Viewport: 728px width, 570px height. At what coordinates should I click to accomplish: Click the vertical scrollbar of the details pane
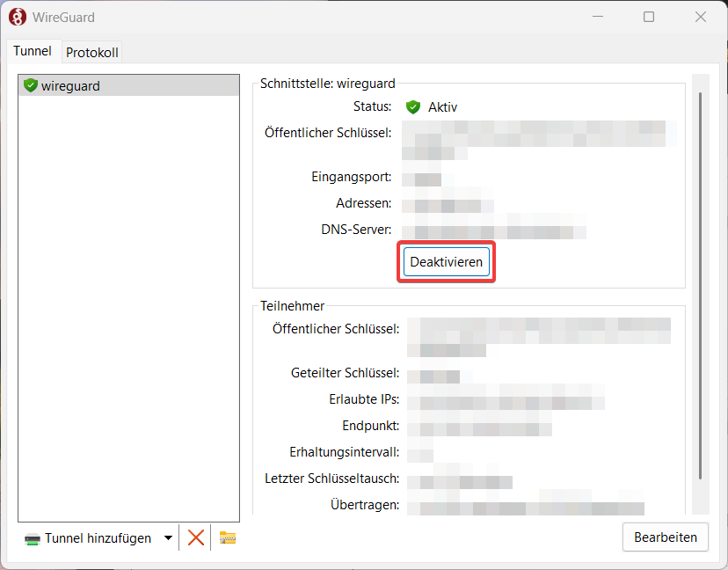(700, 286)
